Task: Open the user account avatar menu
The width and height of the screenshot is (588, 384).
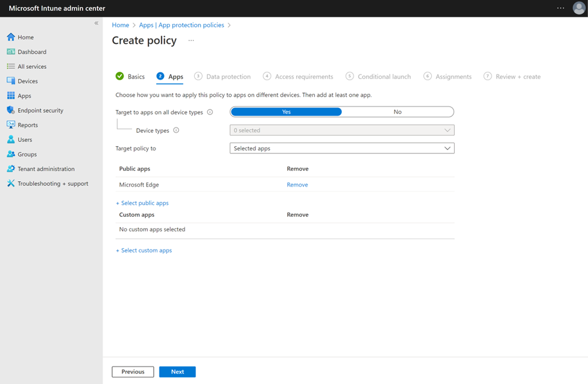Action: [578, 8]
